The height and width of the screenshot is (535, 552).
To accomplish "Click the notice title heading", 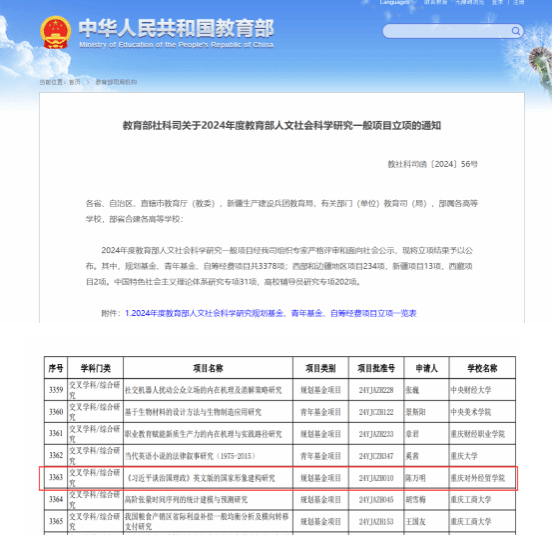I will 282,125.
